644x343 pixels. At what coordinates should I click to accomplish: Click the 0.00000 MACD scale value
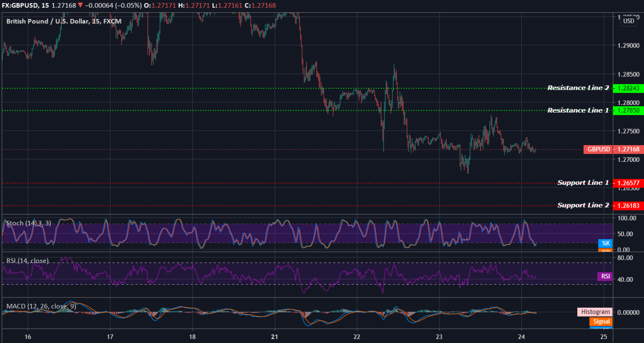pyautogui.click(x=629, y=312)
